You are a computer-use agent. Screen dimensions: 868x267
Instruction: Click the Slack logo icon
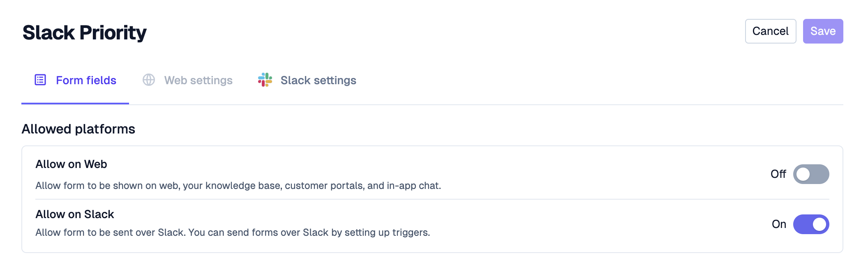265,80
